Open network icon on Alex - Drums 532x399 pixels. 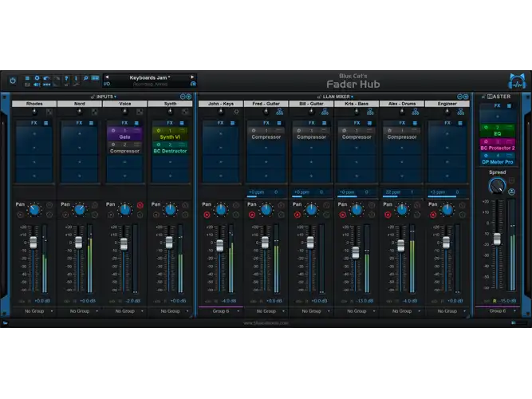click(416, 112)
